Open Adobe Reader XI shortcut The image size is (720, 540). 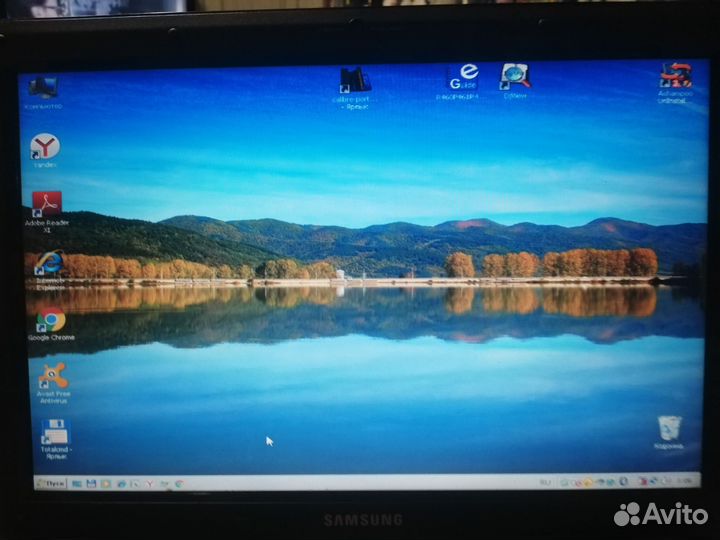click(47, 211)
